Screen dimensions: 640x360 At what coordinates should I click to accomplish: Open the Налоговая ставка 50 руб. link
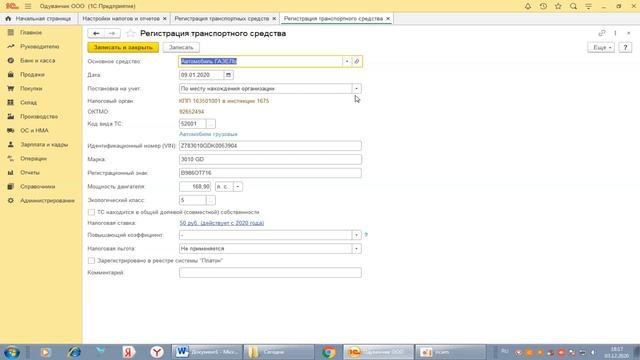[222, 223]
